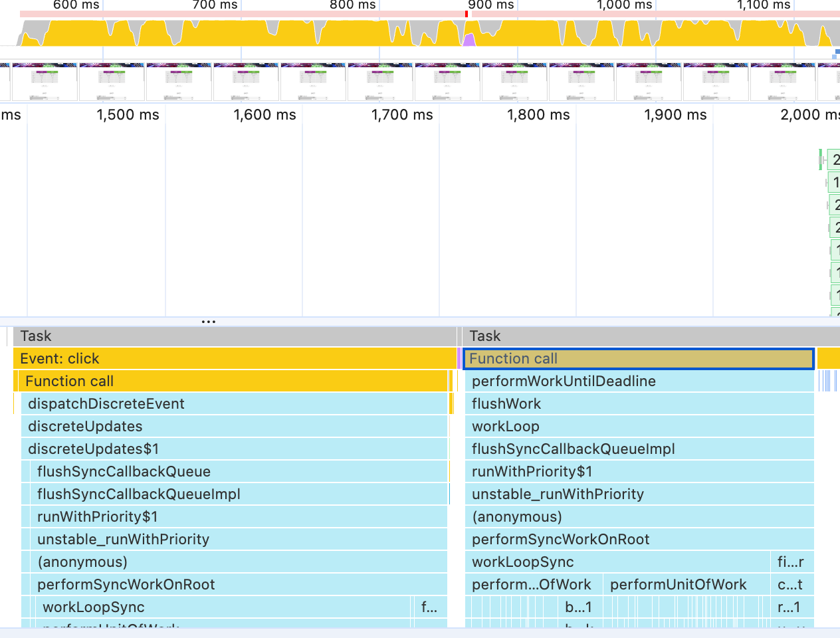The image size is (840, 638).
Task: Click the topmost green network request bar
Action: point(833,159)
